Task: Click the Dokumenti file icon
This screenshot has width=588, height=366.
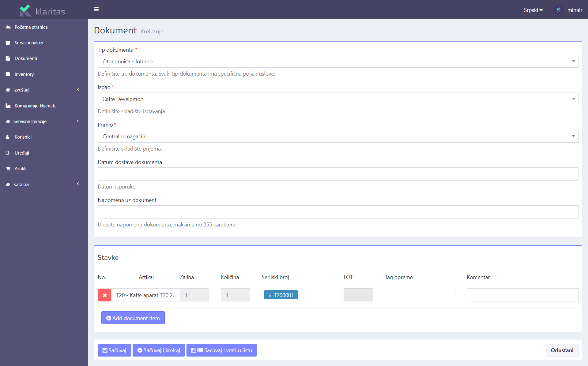Action: [8, 58]
